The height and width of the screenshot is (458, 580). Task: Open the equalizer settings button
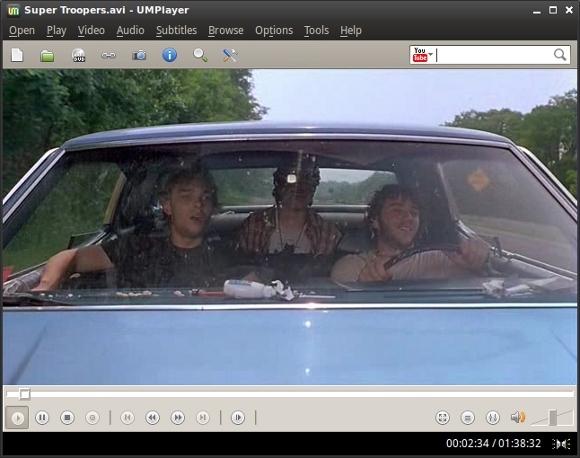click(x=493, y=418)
